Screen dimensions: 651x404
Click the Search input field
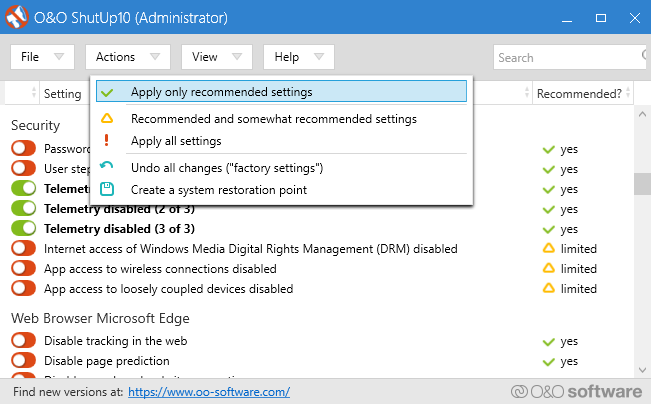569,57
